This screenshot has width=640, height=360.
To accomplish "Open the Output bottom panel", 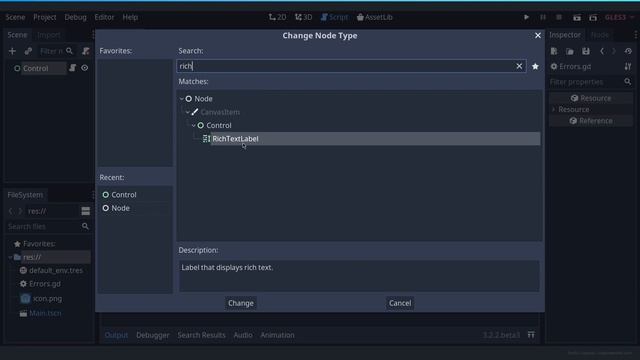I will point(116,335).
